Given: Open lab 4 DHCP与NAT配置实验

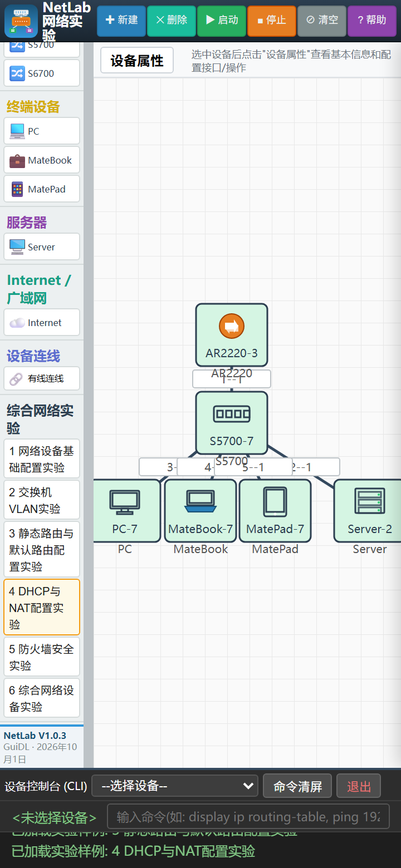Looking at the screenshot, I should pos(42,607).
